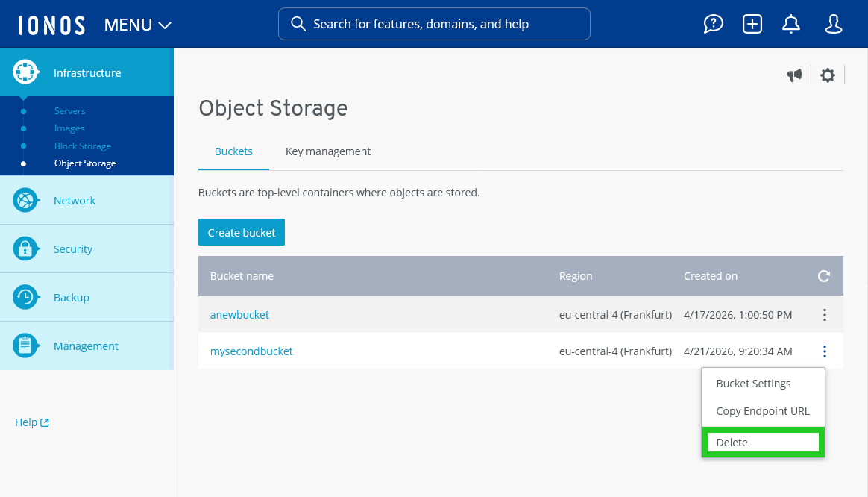This screenshot has height=497, width=868.
Task: Open the notifications bell icon
Action: click(791, 23)
